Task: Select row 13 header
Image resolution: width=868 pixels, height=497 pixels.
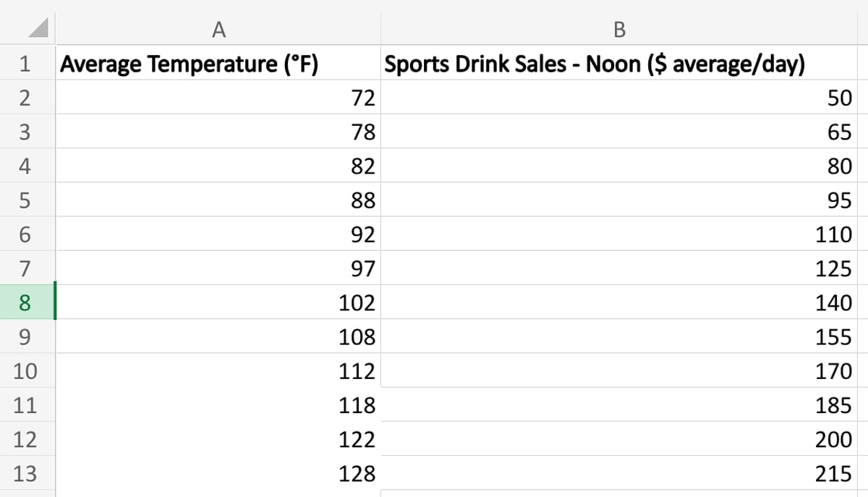Action: [x=26, y=474]
